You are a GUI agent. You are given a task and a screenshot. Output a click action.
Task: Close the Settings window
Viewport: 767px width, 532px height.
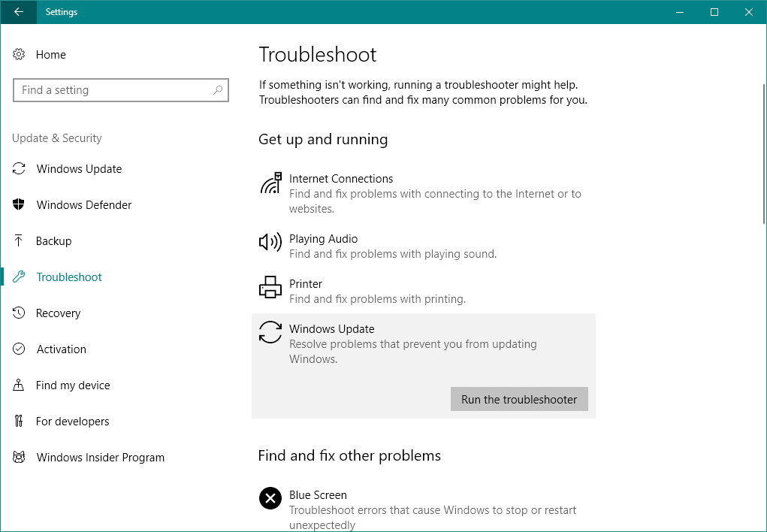(x=749, y=12)
